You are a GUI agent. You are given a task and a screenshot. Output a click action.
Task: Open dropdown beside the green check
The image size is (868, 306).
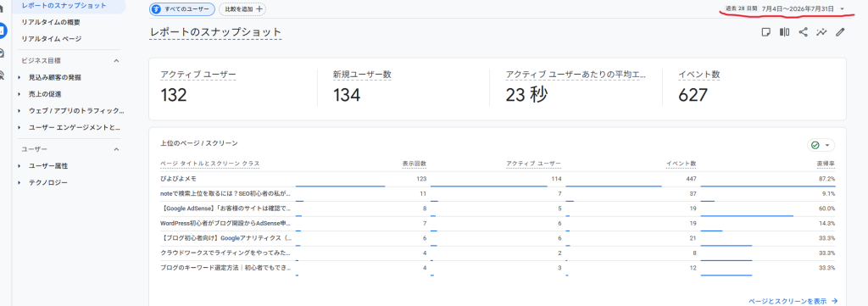827,145
